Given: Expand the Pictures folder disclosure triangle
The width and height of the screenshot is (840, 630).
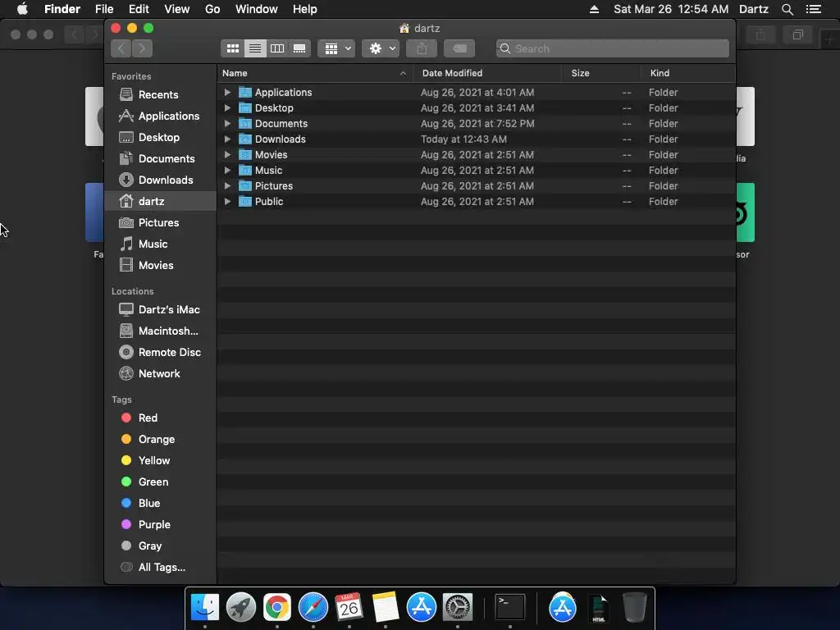Looking at the screenshot, I should point(228,186).
